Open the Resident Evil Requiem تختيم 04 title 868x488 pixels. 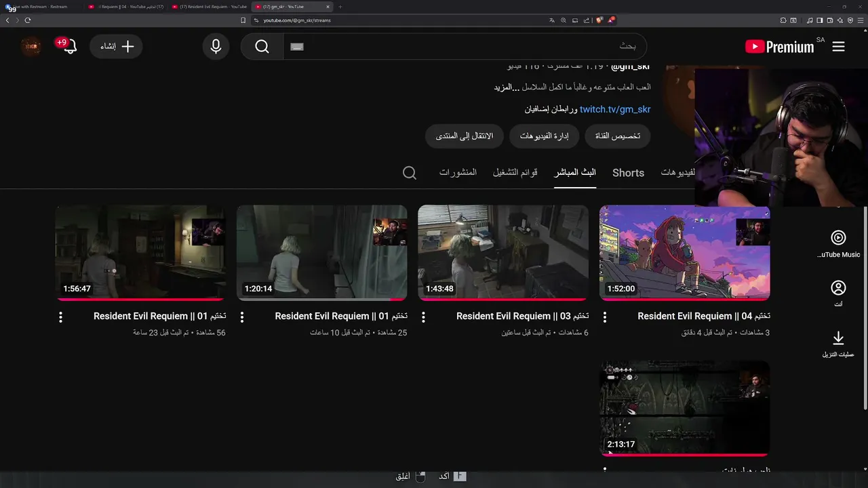[x=704, y=316]
